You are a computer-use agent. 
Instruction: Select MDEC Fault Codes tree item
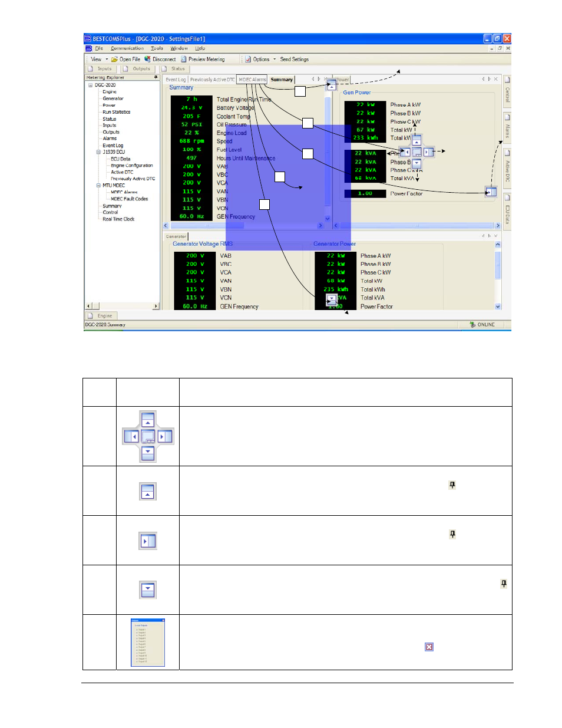[x=130, y=199]
